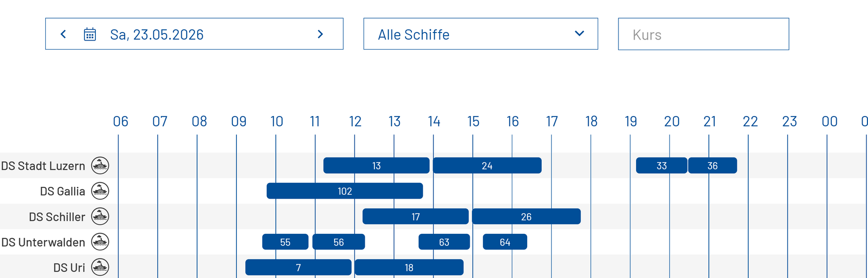The height and width of the screenshot is (278, 868).
Task: Select course 18 of DS Uri
Action: pos(409,267)
